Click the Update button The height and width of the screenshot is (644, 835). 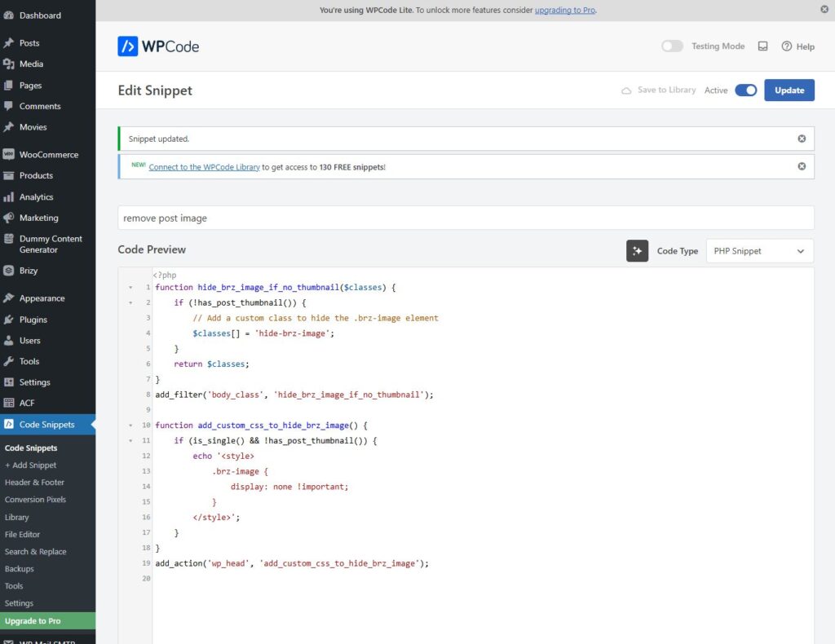pos(789,90)
